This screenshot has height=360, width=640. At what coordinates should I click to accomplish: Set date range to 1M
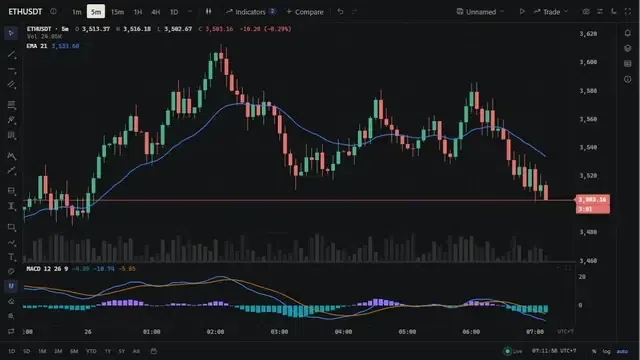(x=42, y=351)
